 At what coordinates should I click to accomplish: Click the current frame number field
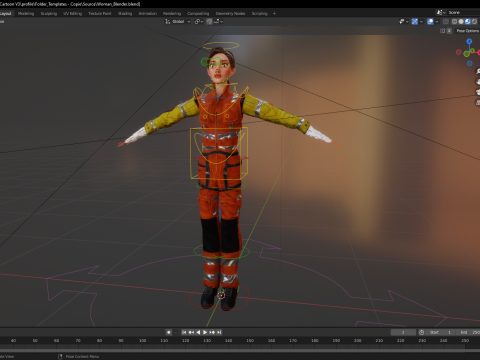tap(403, 332)
